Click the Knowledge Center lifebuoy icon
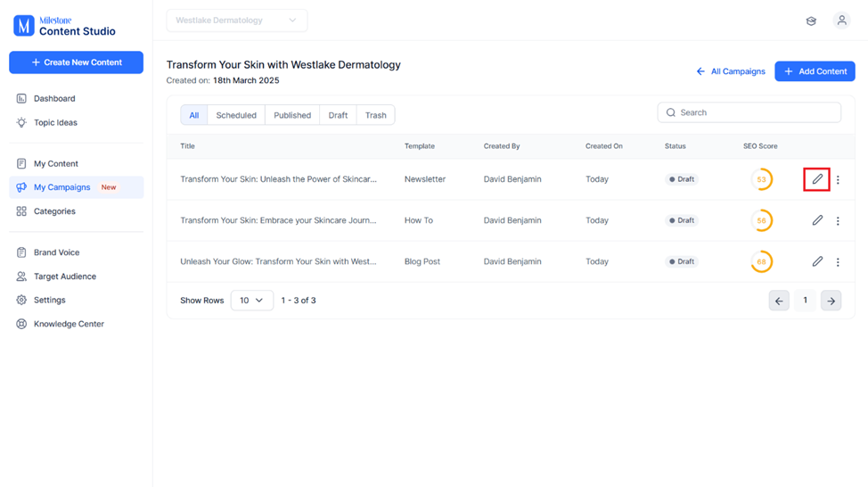 (21, 324)
